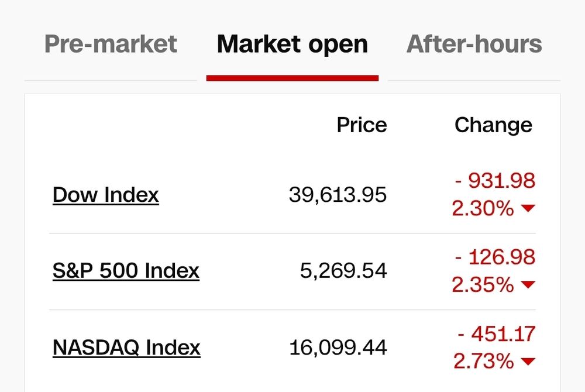Open the After-hours tab

pos(474,44)
